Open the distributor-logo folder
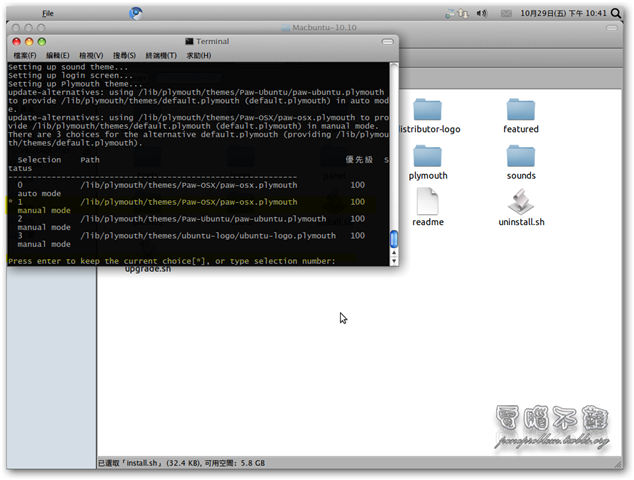The height and width of the screenshot is (480, 634). 430,111
